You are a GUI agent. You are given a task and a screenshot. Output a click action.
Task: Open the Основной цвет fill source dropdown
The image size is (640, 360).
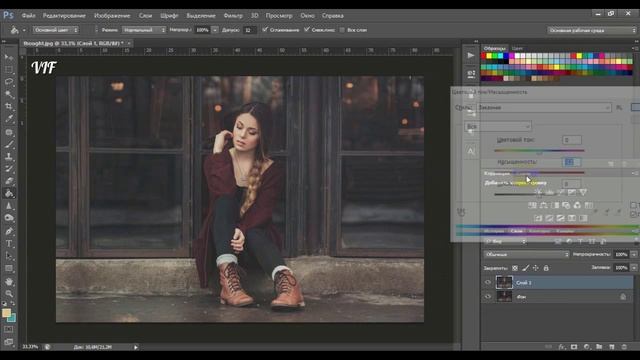56,30
